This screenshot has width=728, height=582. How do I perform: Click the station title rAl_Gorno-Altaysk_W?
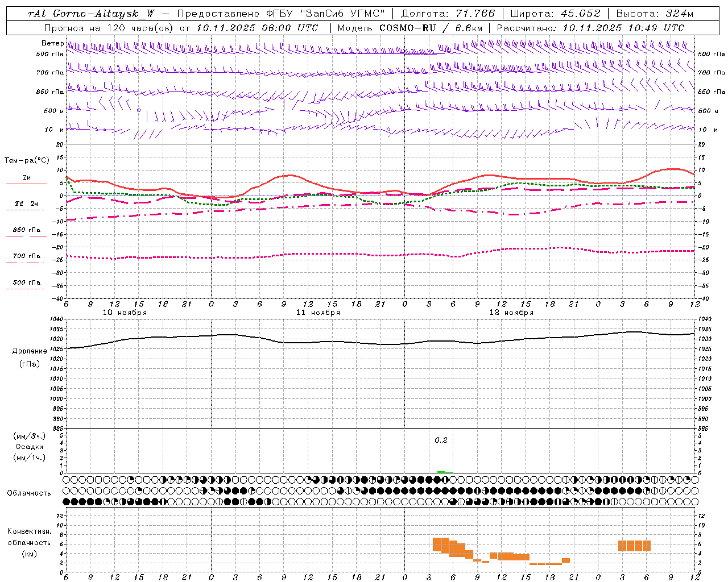92,14
